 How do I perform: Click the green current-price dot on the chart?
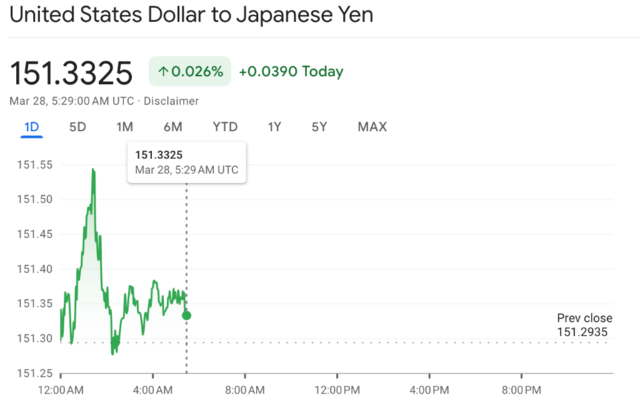[x=187, y=315]
